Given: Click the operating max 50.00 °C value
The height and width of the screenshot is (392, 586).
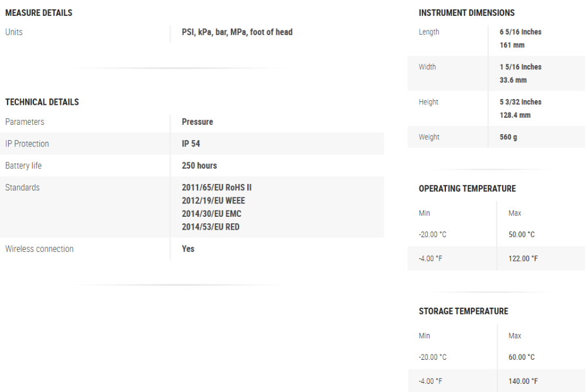Looking at the screenshot, I should [x=521, y=234].
